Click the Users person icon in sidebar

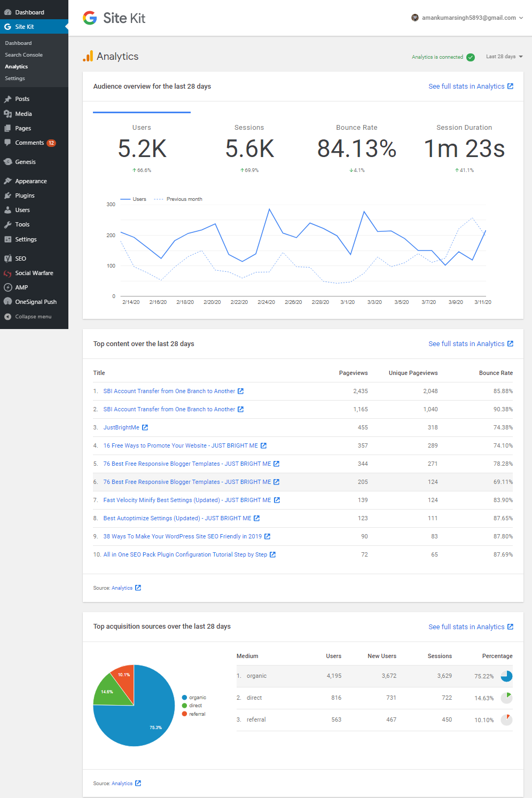[x=7, y=210]
